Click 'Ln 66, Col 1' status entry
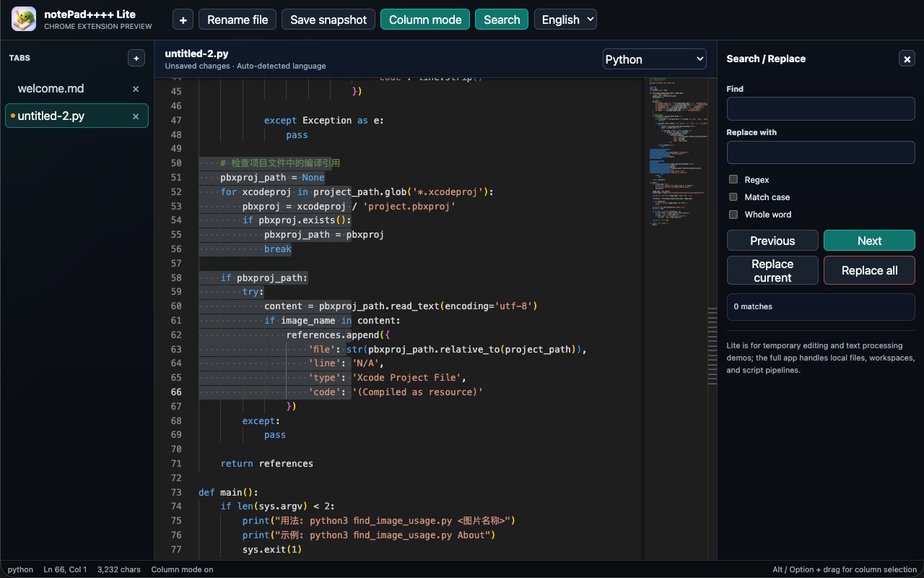 (65, 569)
